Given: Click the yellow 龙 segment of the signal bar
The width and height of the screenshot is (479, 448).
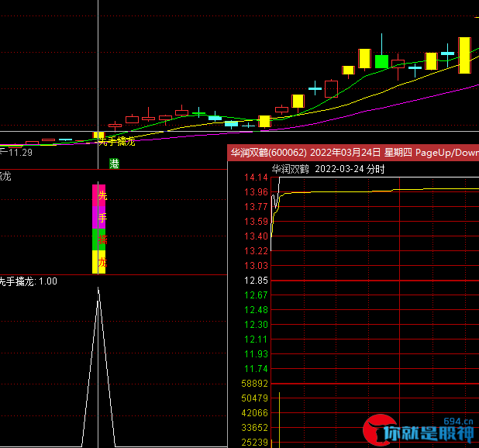Looking at the screenshot, I should (x=99, y=262).
